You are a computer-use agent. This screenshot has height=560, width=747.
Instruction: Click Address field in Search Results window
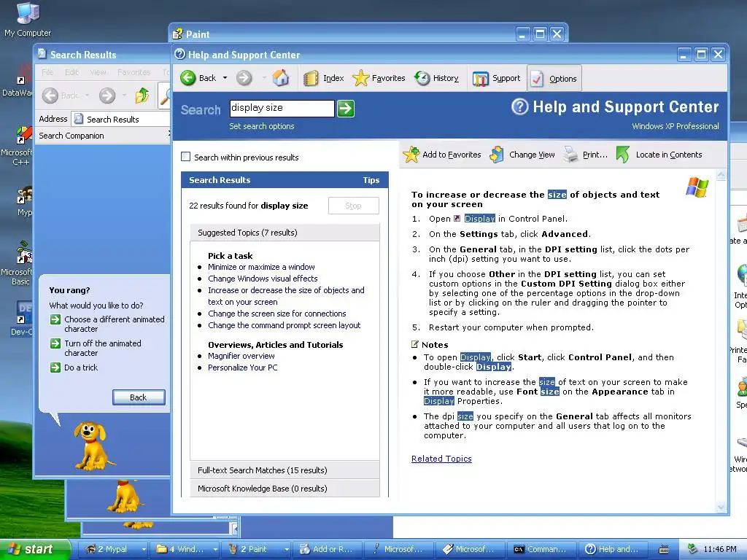tap(122, 119)
